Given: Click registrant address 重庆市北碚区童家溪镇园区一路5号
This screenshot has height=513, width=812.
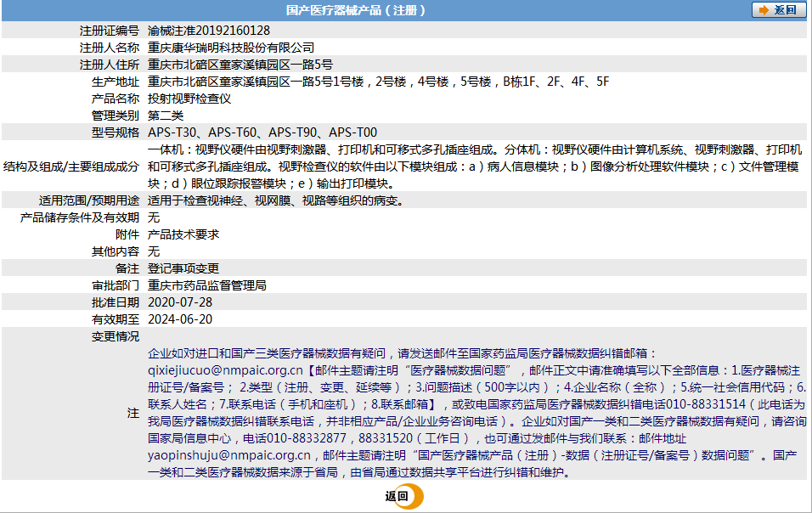Looking at the screenshot, I should tap(240, 65).
